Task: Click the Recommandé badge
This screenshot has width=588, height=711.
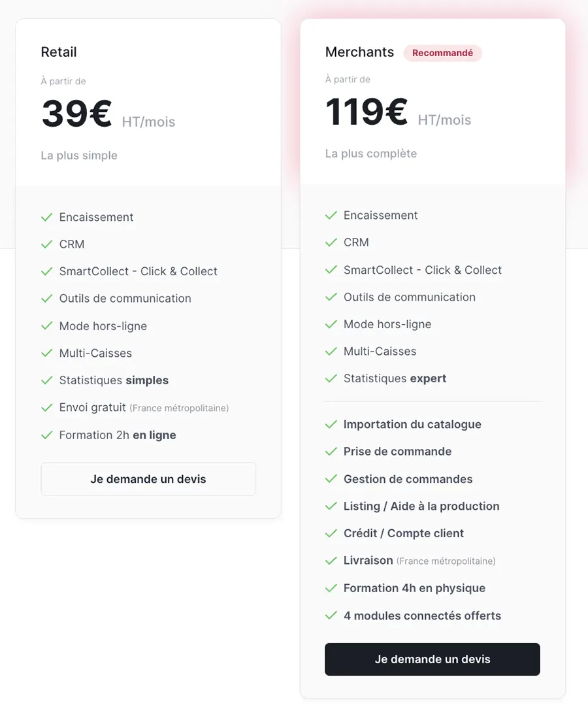Action: click(442, 53)
